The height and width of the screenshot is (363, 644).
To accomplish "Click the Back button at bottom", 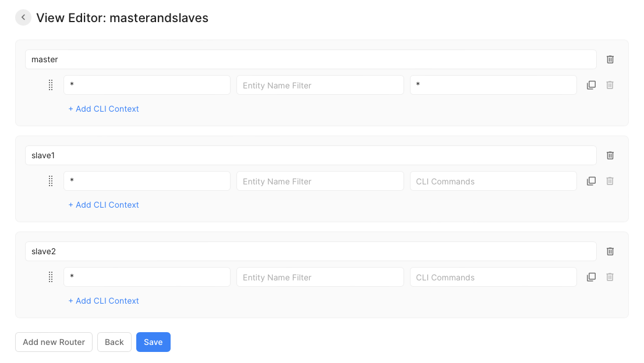I will [114, 342].
